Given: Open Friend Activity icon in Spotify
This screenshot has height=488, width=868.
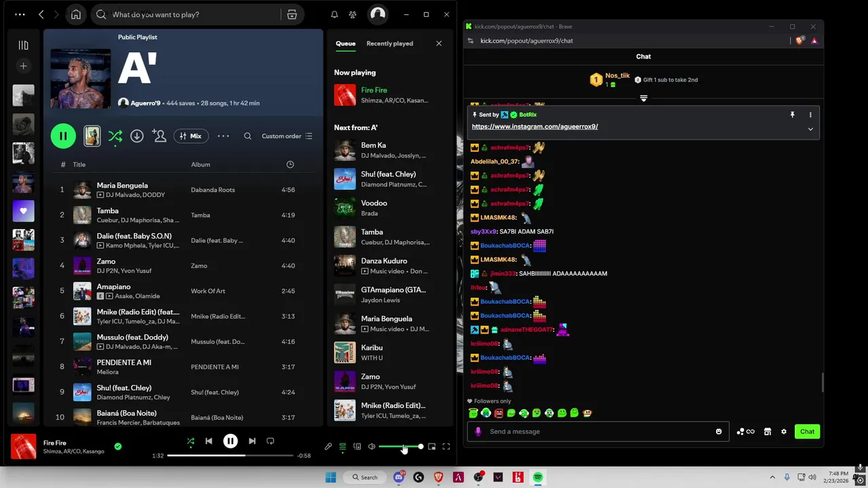Looking at the screenshot, I should click(x=353, y=14).
